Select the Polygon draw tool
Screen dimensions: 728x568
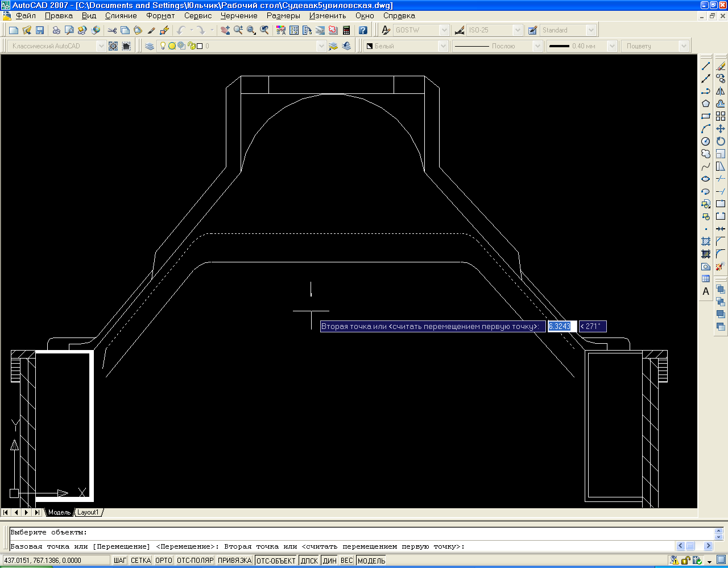click(x=706, y=104)
